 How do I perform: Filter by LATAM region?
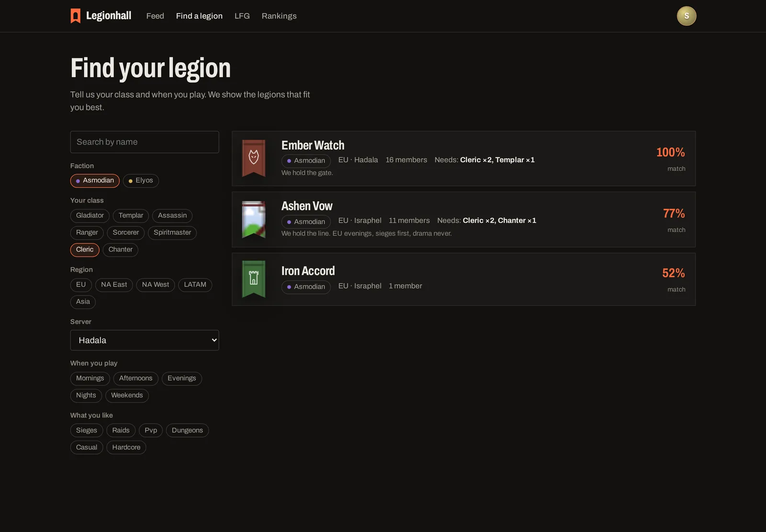[x=195, y=285]
